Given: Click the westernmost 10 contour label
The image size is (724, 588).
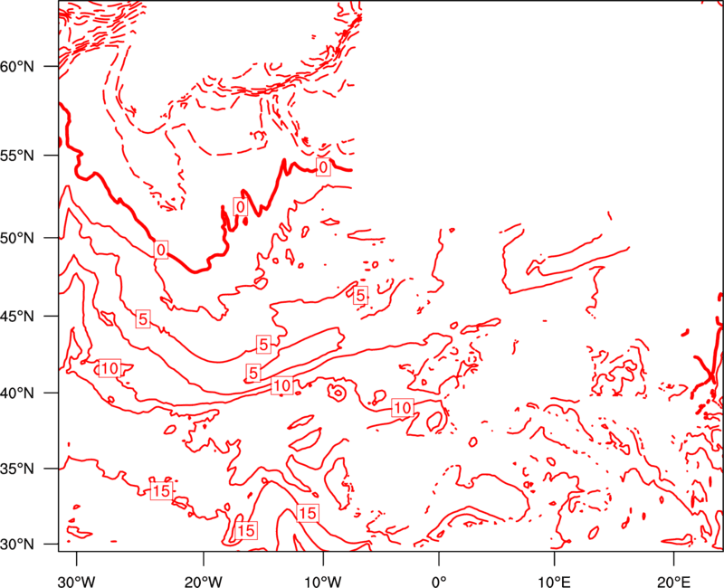Looking at the screenshot, I should (110, 368).
